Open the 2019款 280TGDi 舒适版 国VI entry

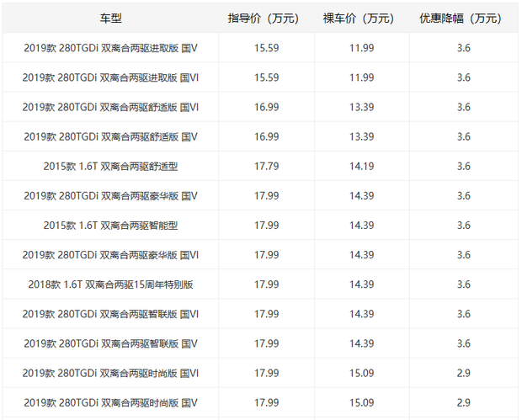(x=110, y=107)
